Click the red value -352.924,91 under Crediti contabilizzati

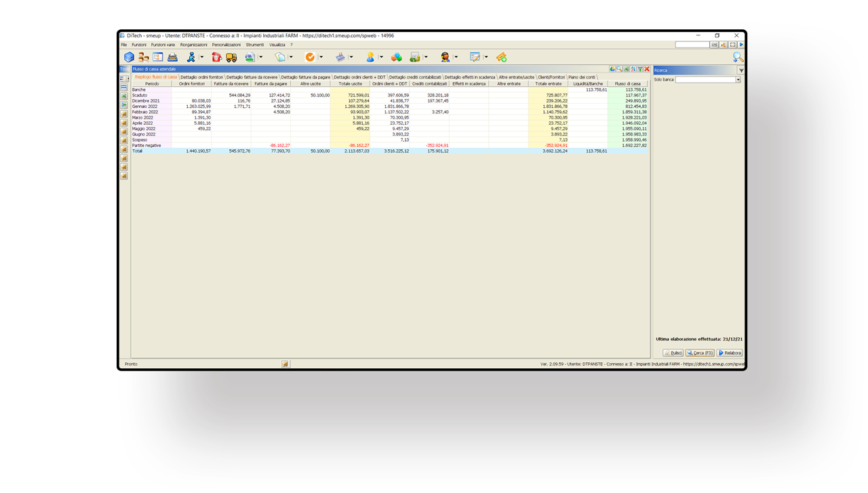point(437,146)
